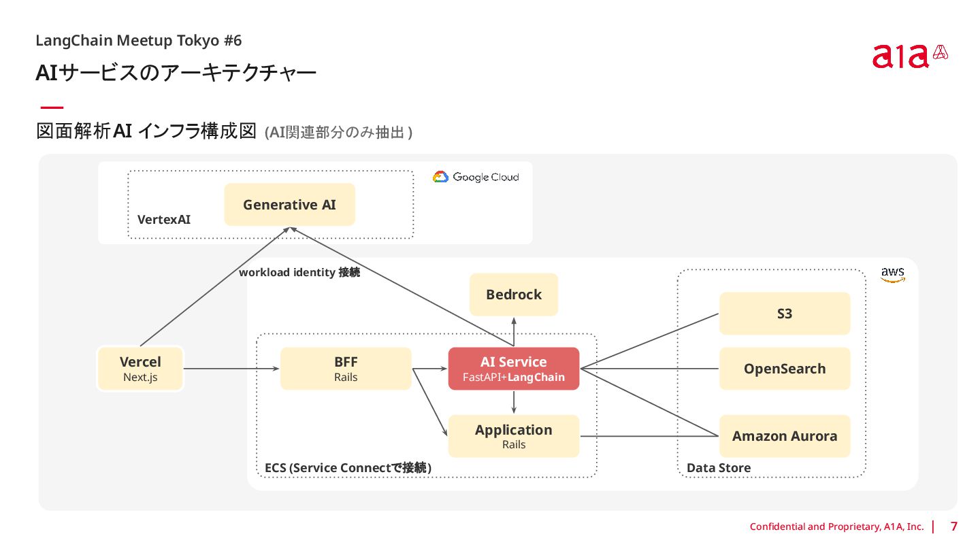Screen dimensions: 980x551
Task: Click the S3 data store box
Action: 785,314
